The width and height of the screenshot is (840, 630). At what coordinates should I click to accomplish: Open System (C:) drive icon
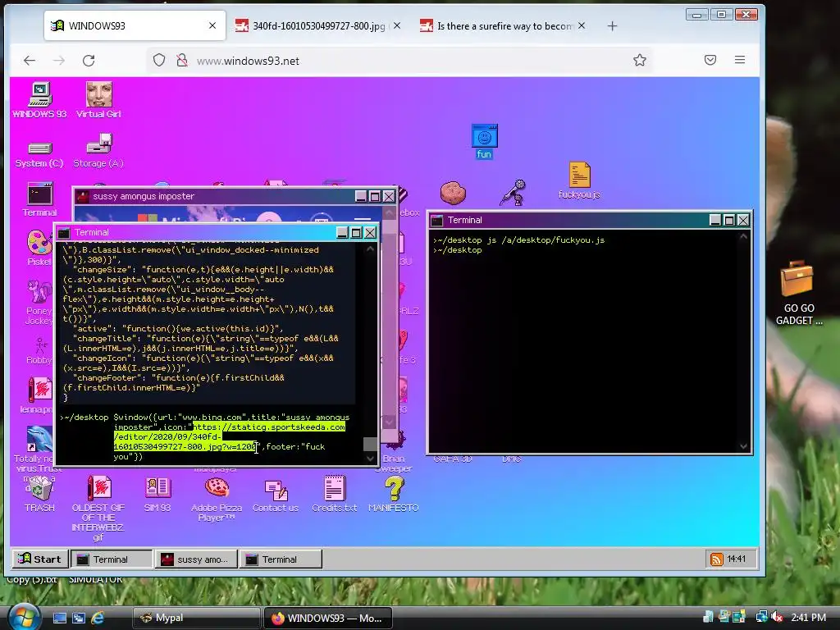[39, 154]
